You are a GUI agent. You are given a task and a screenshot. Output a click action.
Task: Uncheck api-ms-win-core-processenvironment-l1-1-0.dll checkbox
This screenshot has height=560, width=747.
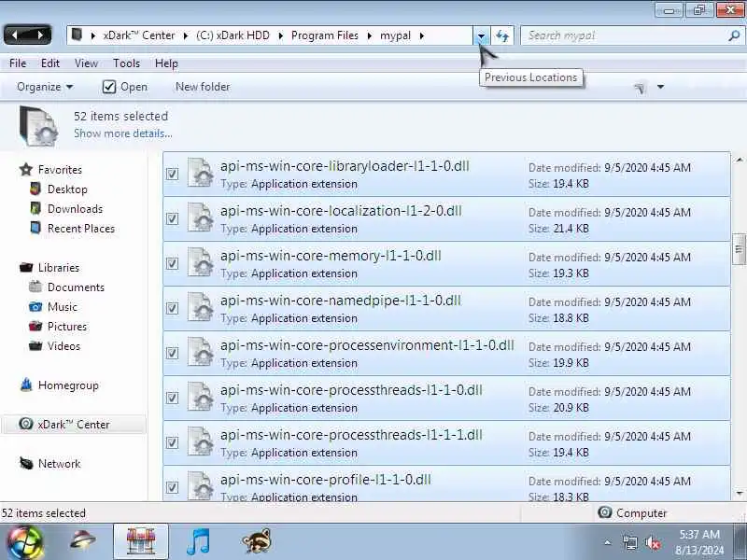(172, 353)
